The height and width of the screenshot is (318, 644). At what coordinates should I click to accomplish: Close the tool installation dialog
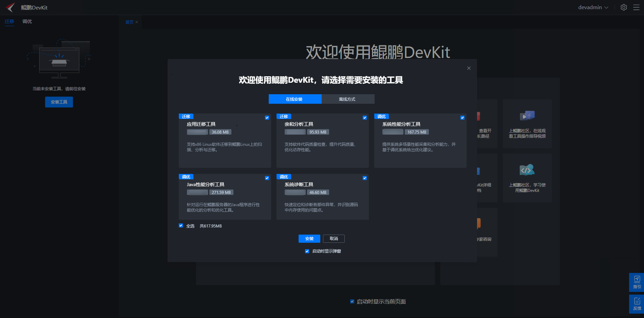(x=469, y=68)
